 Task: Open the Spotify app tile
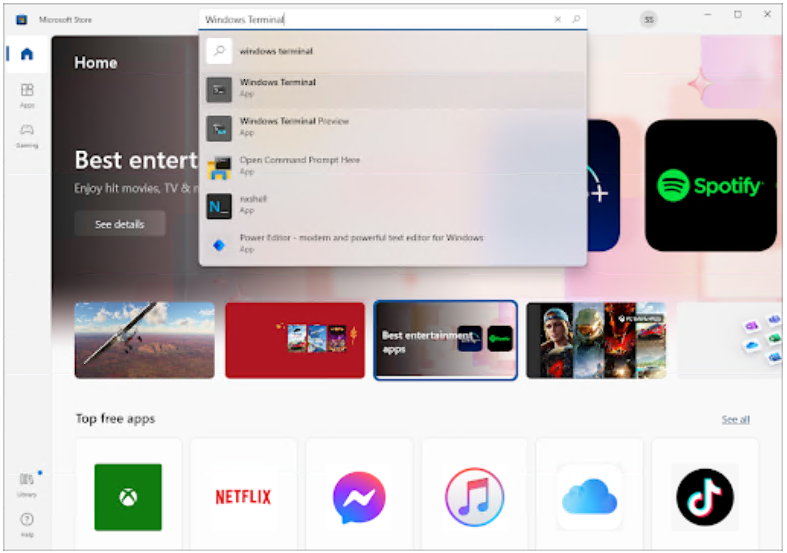point(710,186)
